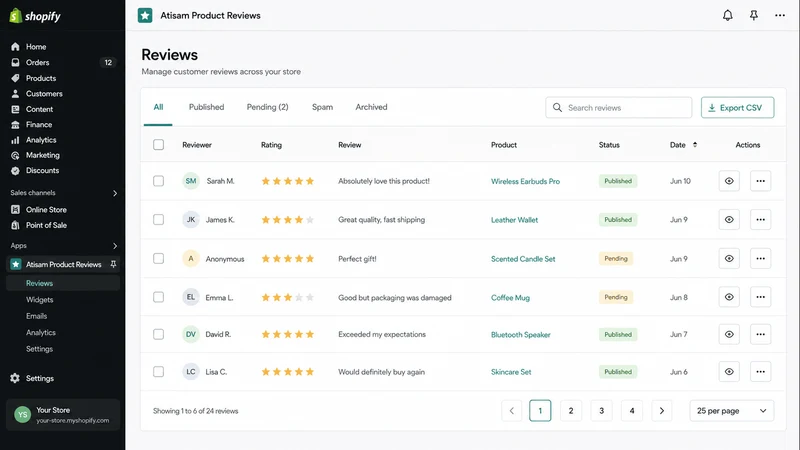Screen dimensions: 800x450
Task: Go to the next page arrow
Action: 662,411
